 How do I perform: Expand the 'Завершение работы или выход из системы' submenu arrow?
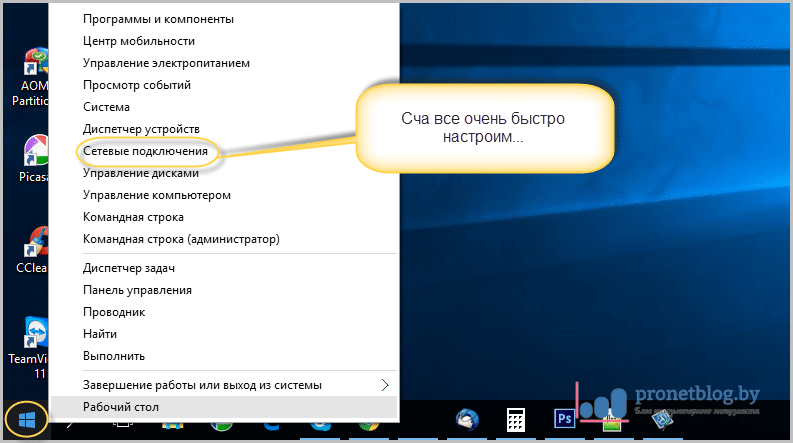[386, 384]
